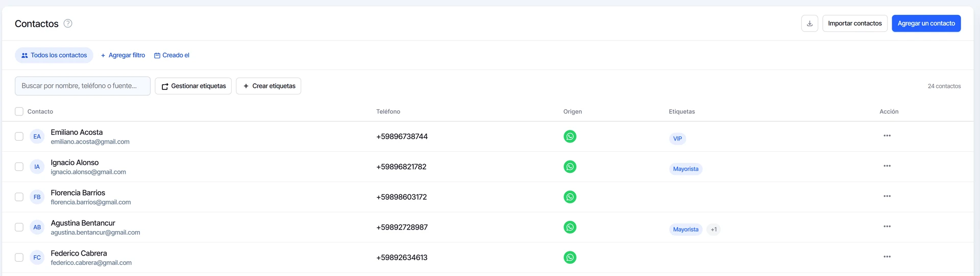980x276 pixels.
Task: Open WhatsApp origin icon for Emiliano Acosta
Action: pos(570,136)
